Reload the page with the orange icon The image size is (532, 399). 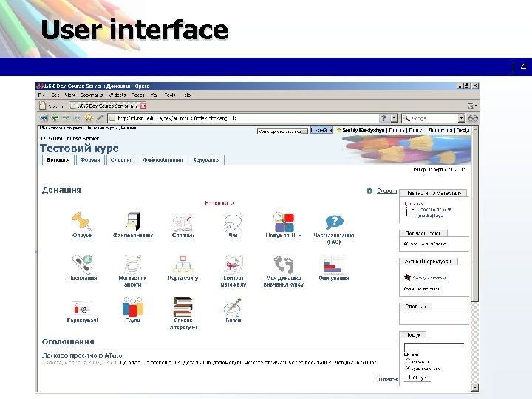pyautogui.click(x=89, y=117)
